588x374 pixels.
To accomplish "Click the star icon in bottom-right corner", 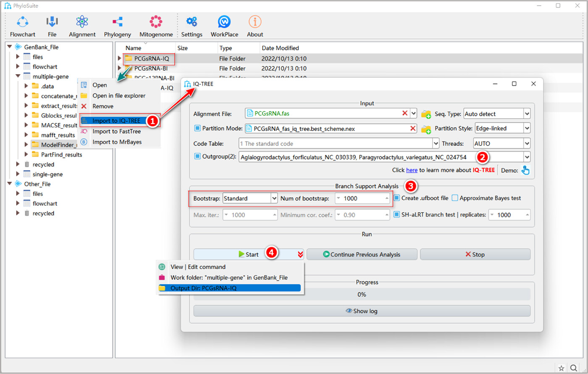I will coord(561,368).
